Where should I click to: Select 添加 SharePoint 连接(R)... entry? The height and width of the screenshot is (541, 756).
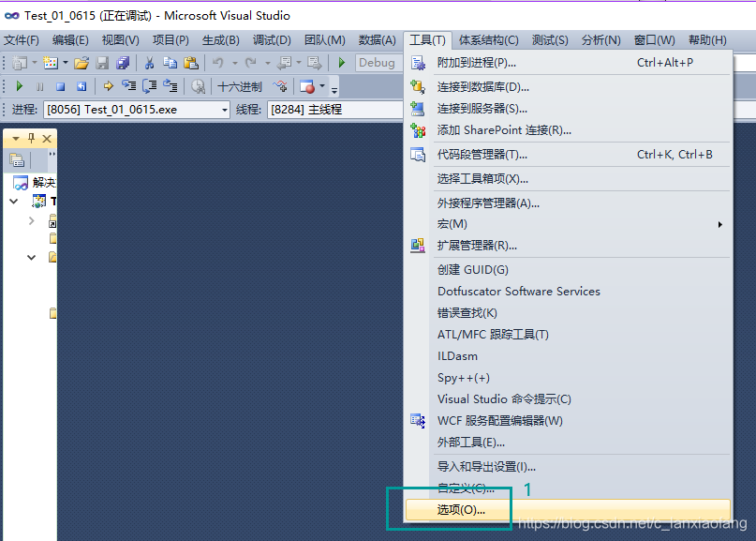(568, 130)
